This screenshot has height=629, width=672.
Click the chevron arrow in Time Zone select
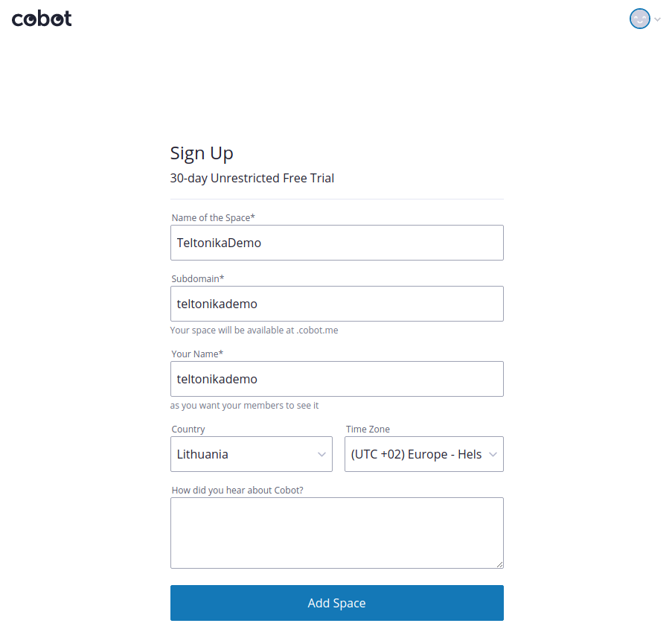pyautogui.click(x=493, y=454)
